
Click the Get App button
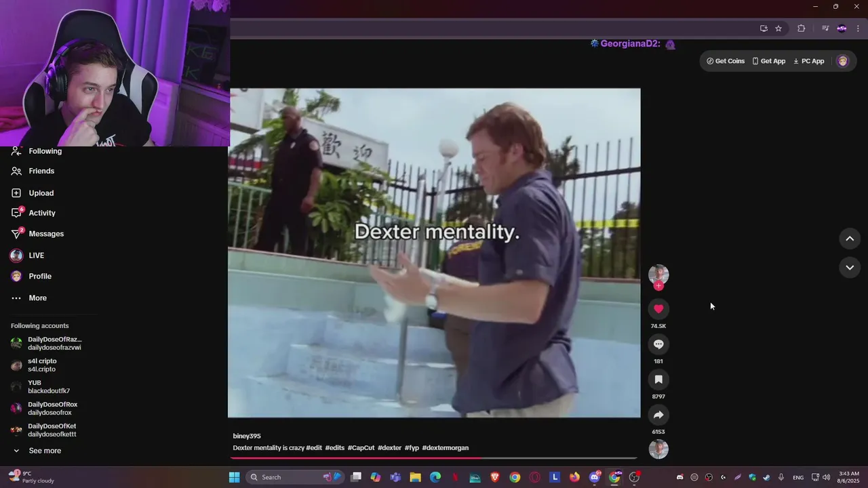pyautogui.click(x=769, y=61)
